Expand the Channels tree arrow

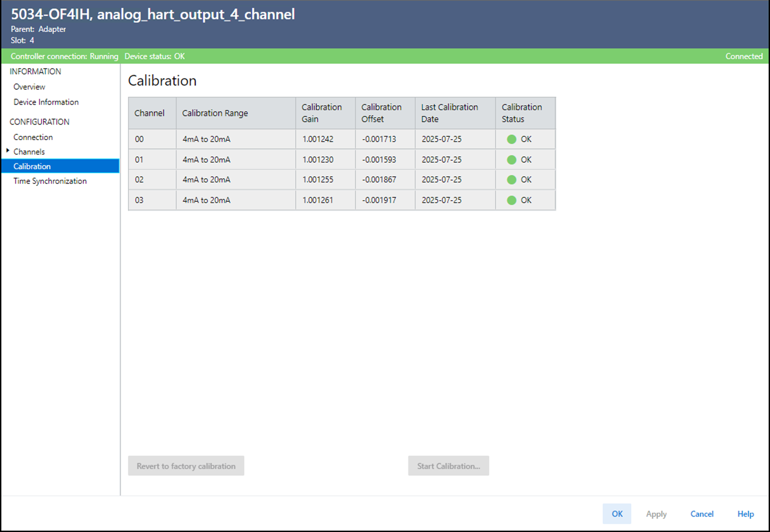(7, 151)
